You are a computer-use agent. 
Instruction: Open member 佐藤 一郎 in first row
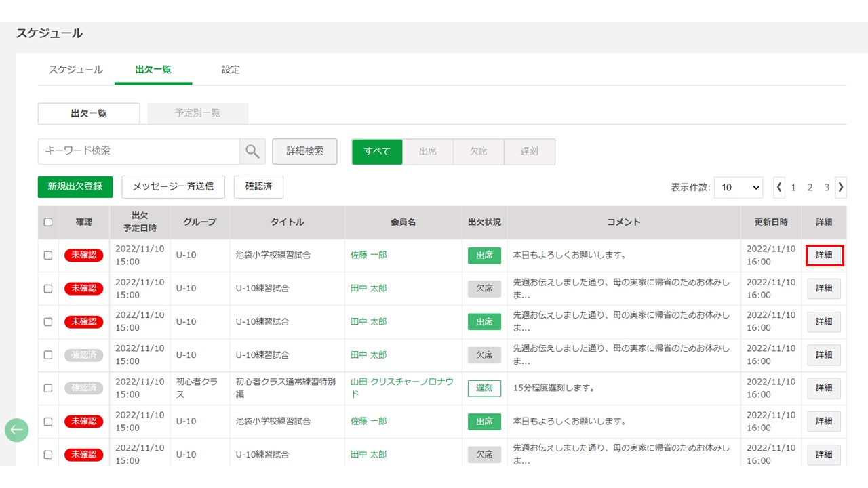coord(369,256)
